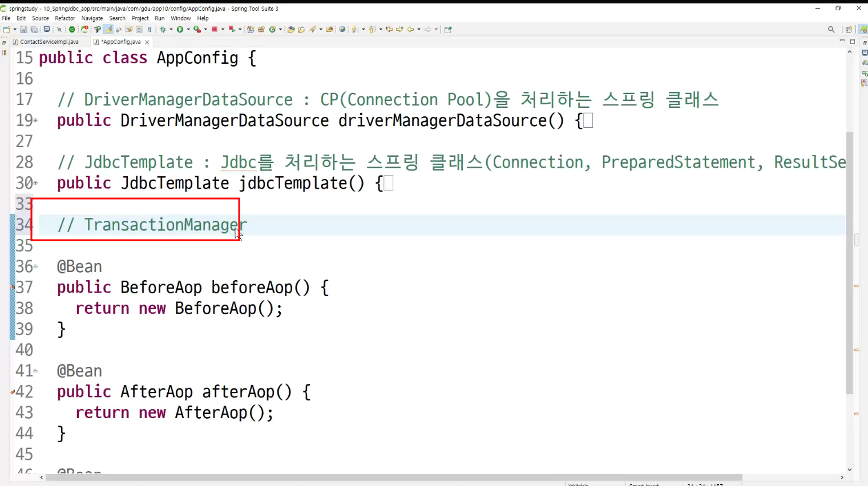Image resolution: width=868 pixels, height=486 pixels.
Task: Maximize the editor area view
Action: click(x=853, y=42)
